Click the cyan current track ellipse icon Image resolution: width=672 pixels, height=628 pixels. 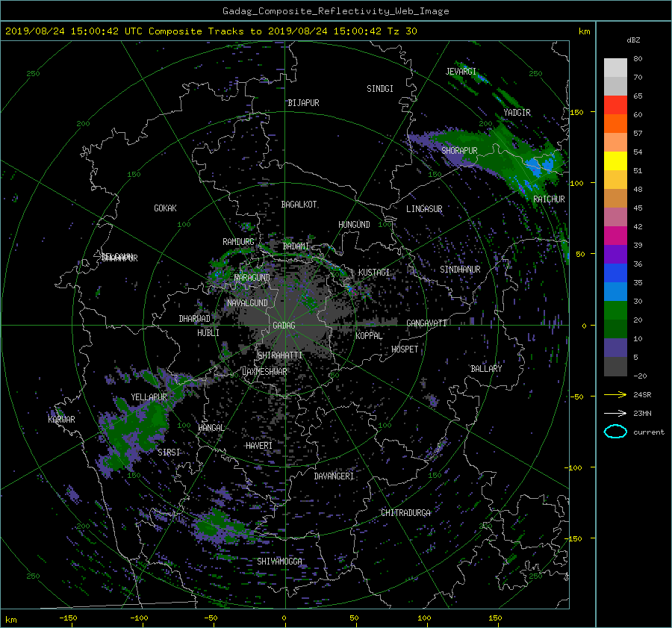(615, 432)
